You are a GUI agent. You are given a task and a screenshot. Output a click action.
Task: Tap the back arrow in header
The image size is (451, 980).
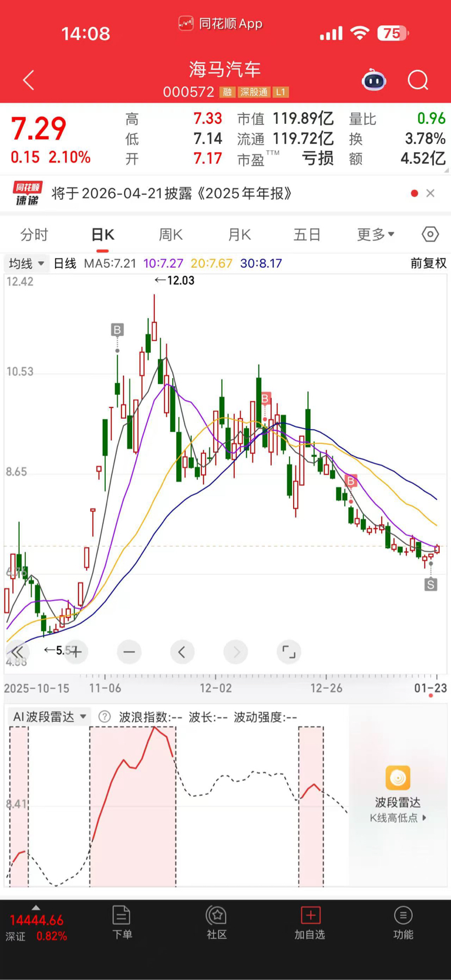tap(28, 80)
